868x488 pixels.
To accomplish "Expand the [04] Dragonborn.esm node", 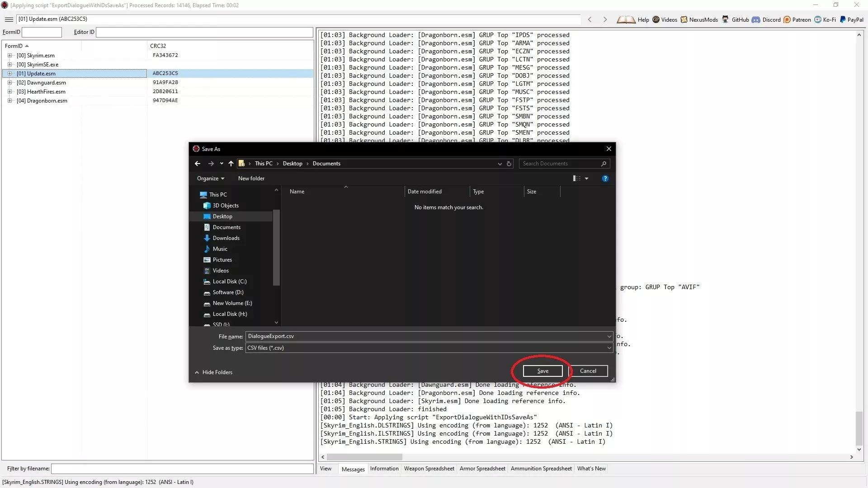I will point(9,101).
